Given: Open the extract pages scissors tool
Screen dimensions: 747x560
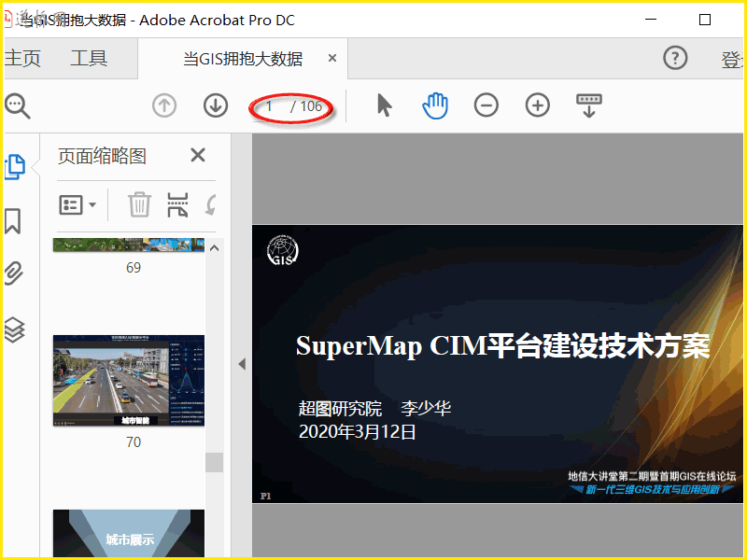Looking at the screenshot, I should click(x=177, y=204).
